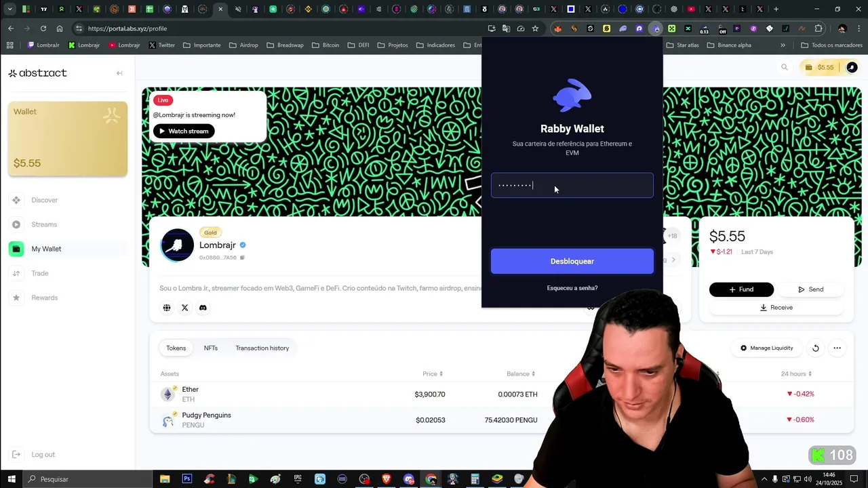Click the Lombrajr profile picture
The height and width of the screenshot is (488, 868).
pyautogui.click(x=177, y=245)
